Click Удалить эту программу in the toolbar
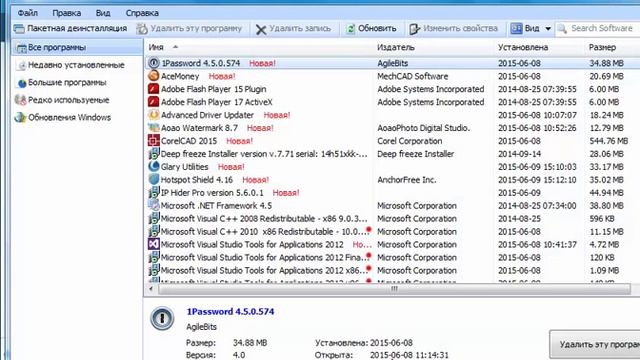The height and width of the screenshot is (360, 640). 189,29
